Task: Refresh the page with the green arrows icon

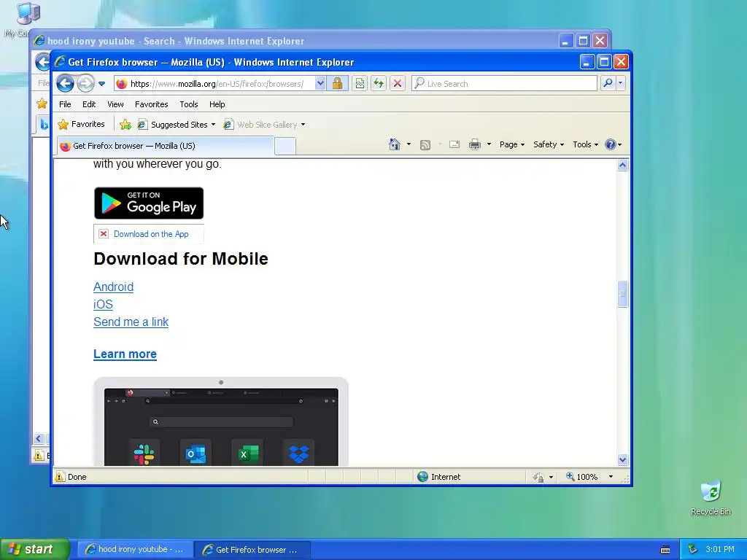Action: click(379, 84)
